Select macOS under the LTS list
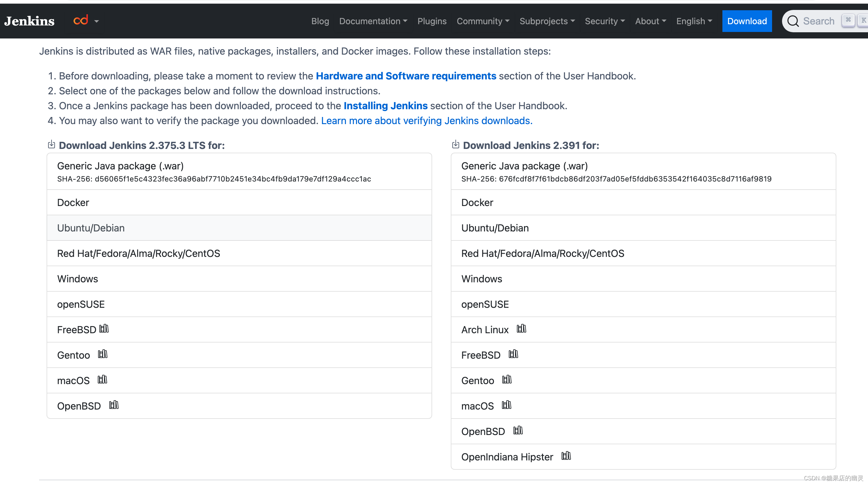The image size is (868, 484). (239, 381)
